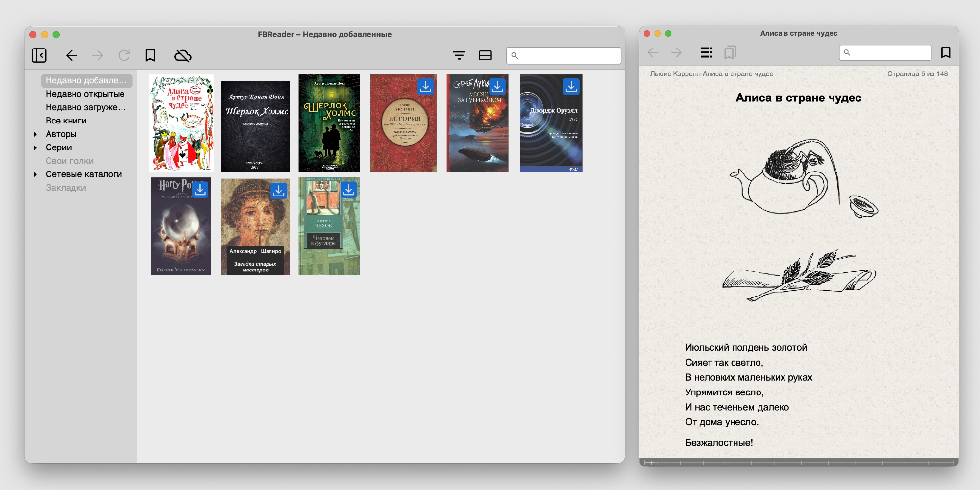Select Недавно открытые in sidebar
Image resolution: width=980 pixels, height=490 pixels.
tap(85, 94)
